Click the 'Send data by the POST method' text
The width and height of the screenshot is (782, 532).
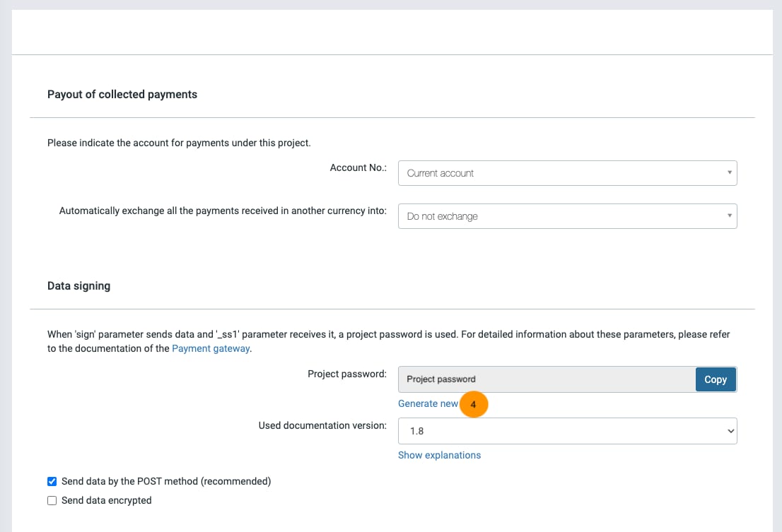(166, 481)
